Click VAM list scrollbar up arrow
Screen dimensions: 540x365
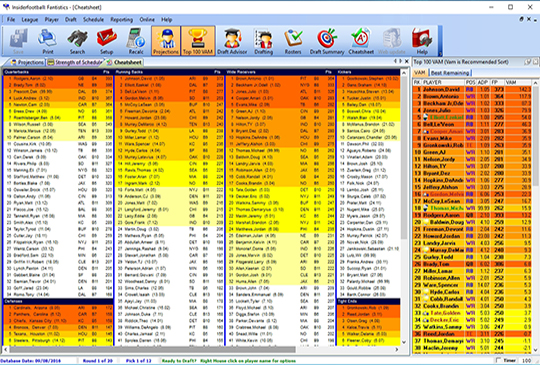(x=536, y=83)
